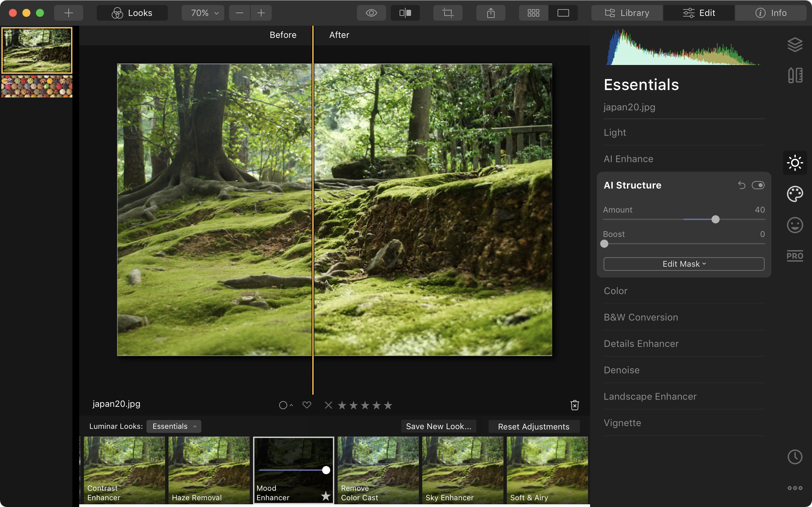Toggle AI Structure adjustment on/off
812x507 pixels.
pyautogui.click(x=758, y=184)
